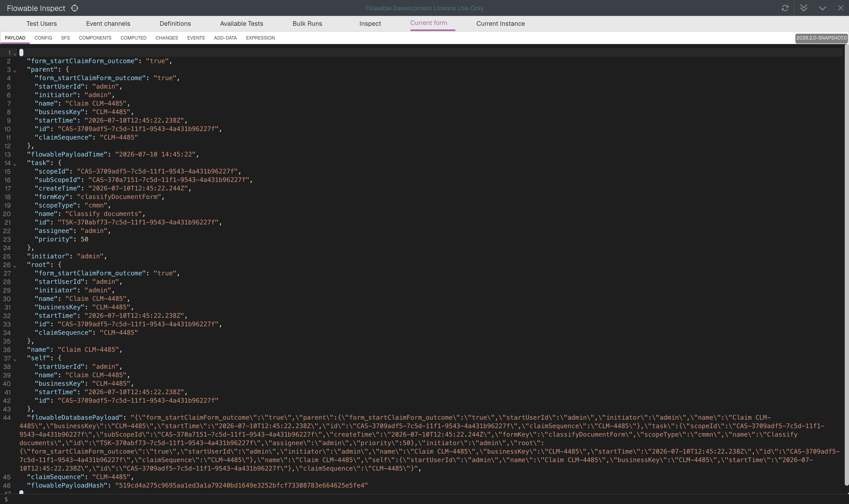
Task: Open the EVENTS sub-tab
Action: point(196,38)
